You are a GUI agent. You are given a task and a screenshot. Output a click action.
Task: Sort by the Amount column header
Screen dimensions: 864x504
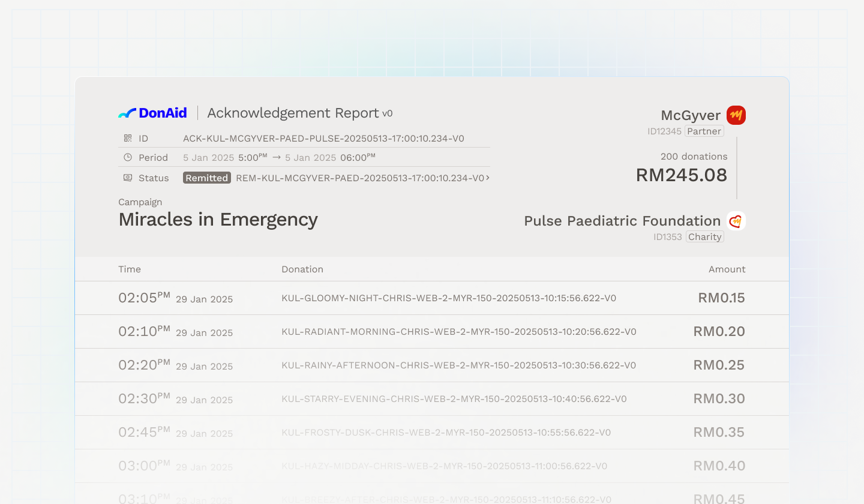[727, 269]
